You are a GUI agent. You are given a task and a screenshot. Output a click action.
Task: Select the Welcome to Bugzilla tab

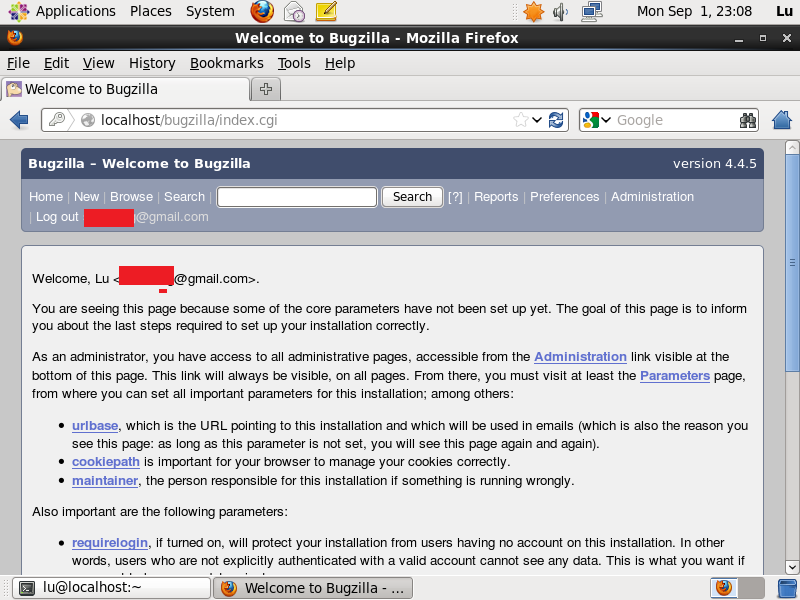pos(126,89)
